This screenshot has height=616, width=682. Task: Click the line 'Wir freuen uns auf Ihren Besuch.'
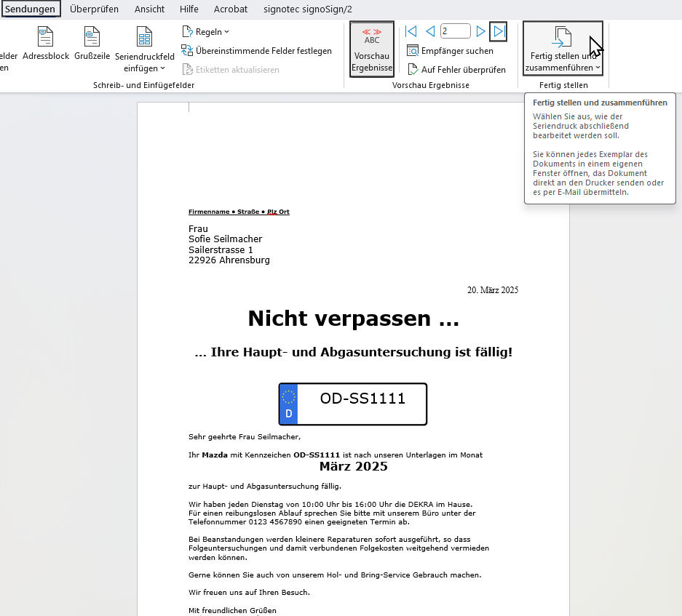(249, 593)
